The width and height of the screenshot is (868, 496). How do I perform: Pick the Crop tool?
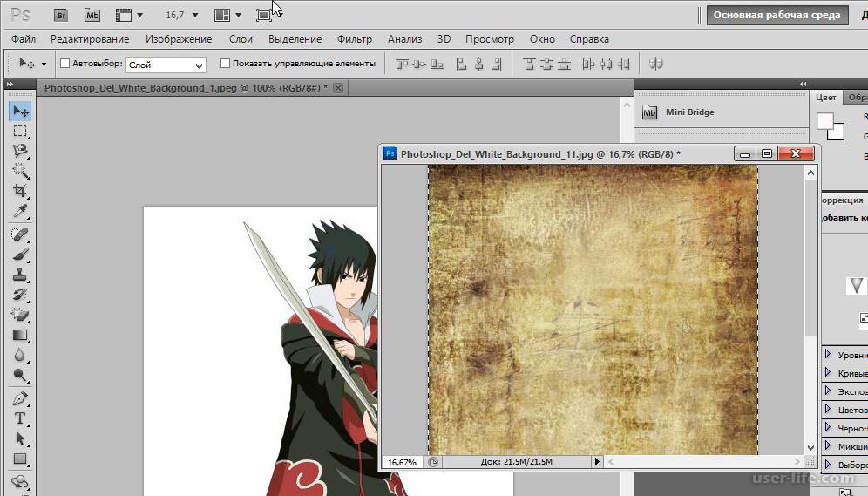[20, 191]
